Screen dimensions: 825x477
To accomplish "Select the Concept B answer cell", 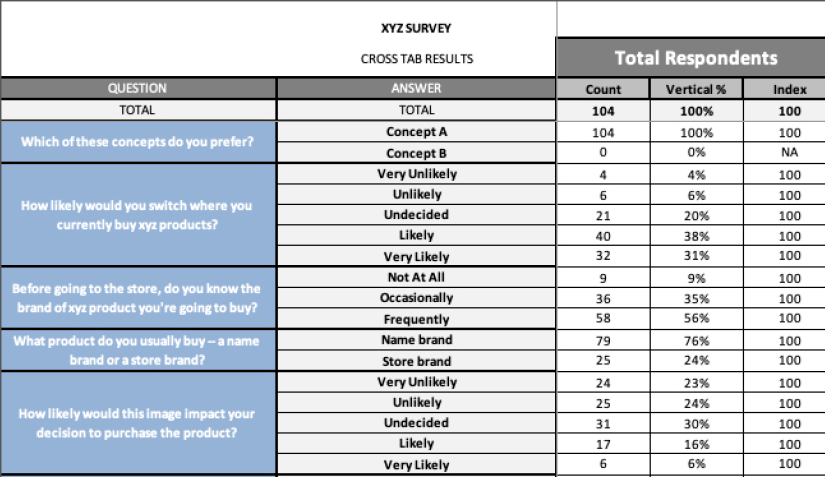I will point(416,153).
